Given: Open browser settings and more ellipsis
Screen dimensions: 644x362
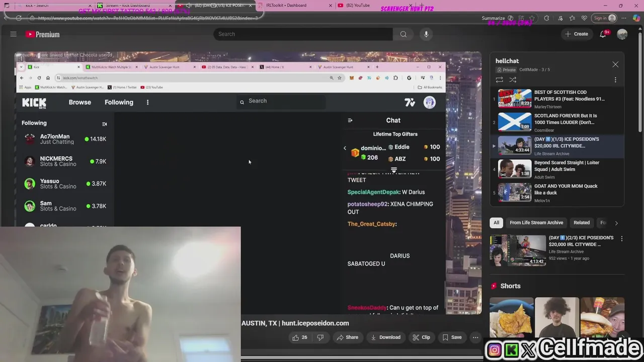Looking at the screenshot, I should coord(624,18).
